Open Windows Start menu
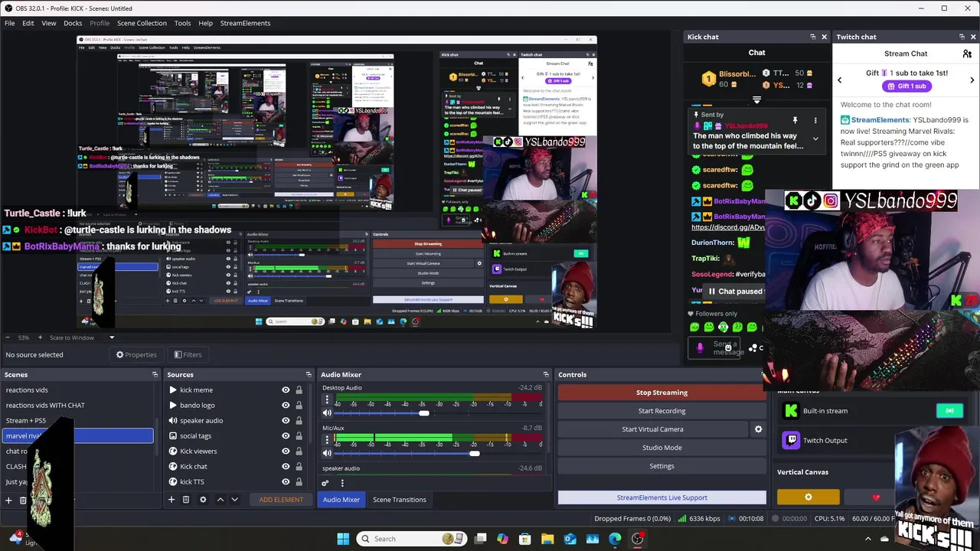Image resolution: width=980 pixels, height=551 pixels. 343,539
